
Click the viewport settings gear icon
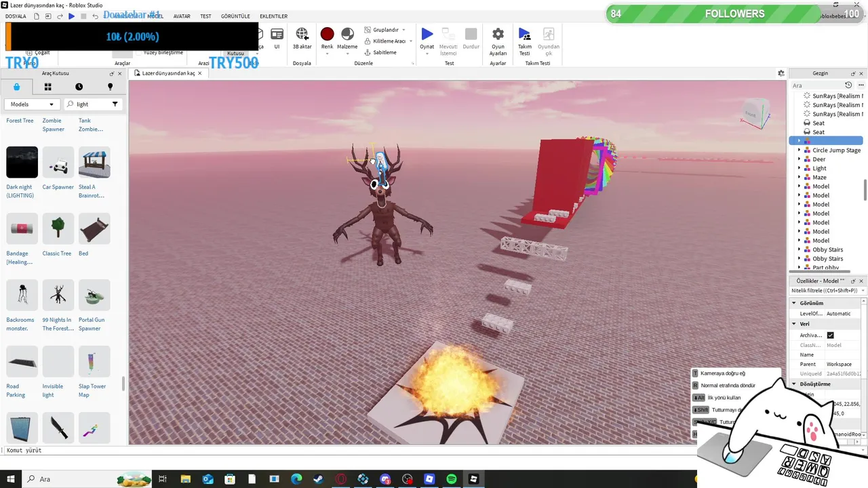point(781,73)
